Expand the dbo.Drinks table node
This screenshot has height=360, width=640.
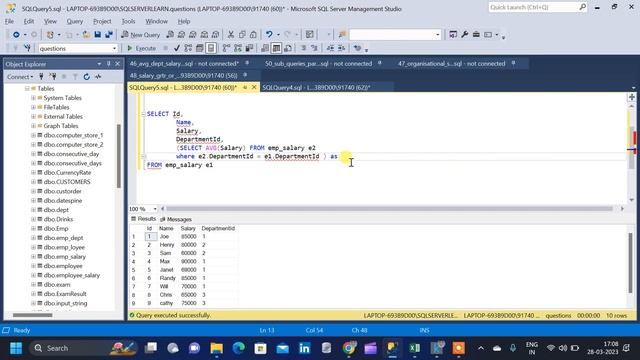click(33, 219)
